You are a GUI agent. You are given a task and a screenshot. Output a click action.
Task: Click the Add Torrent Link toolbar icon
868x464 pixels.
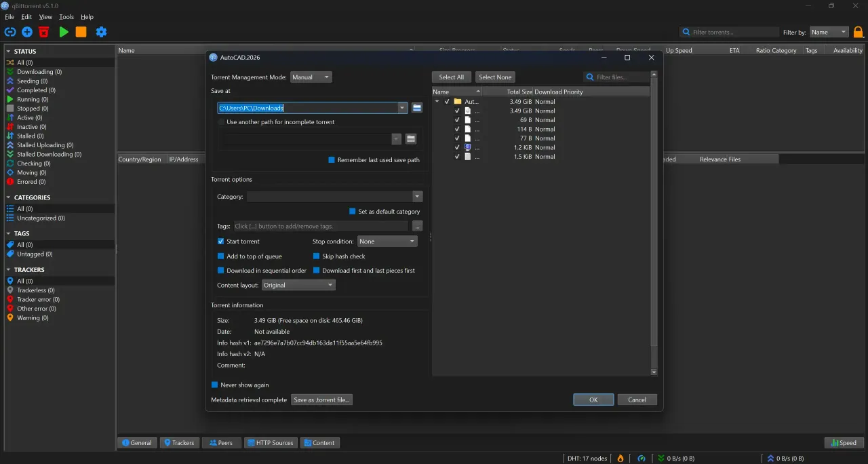tap(10, 32)
